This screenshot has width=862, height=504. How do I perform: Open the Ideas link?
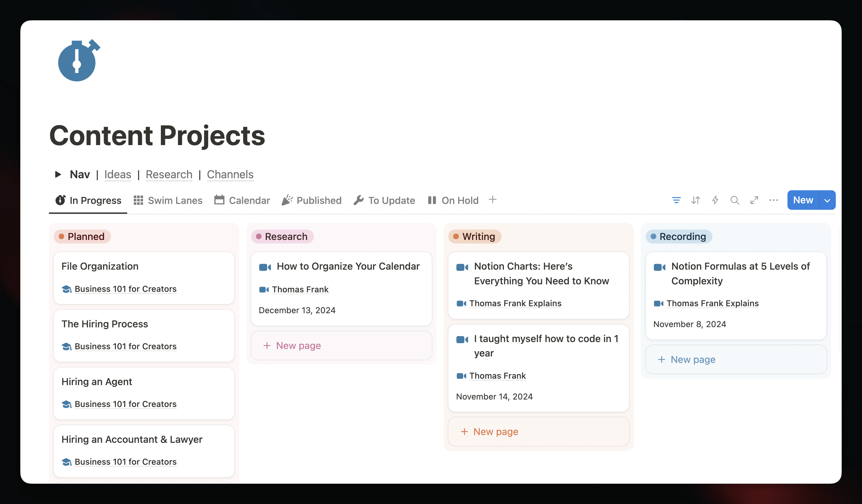(x=118, y=175)
